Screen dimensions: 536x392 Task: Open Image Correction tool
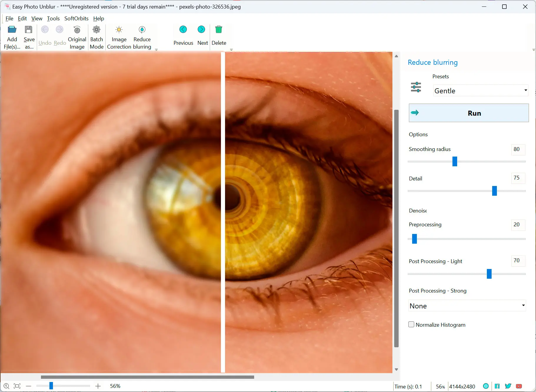[119, 38]
